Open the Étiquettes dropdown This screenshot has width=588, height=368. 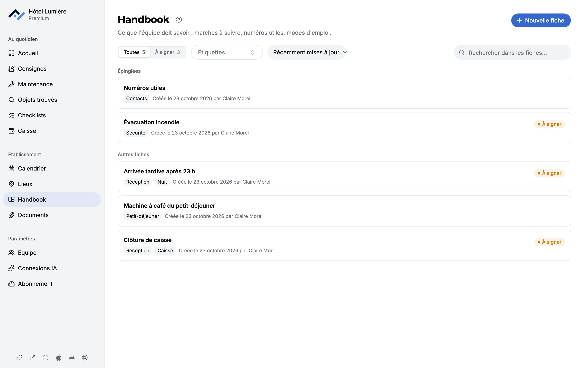(227, 52)
